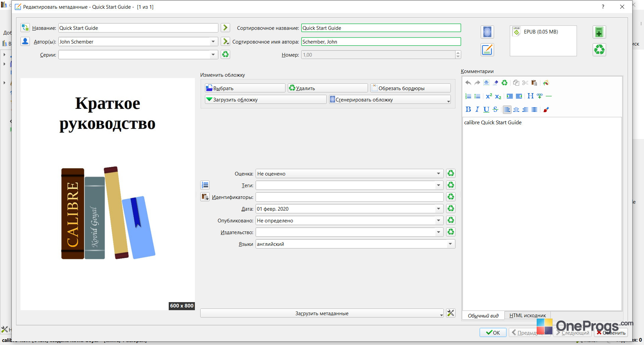Viewport: 644px width, 345px height.
Task: Click the set cover from format icon
Action: pyautogui.click(x=487, y=32)
